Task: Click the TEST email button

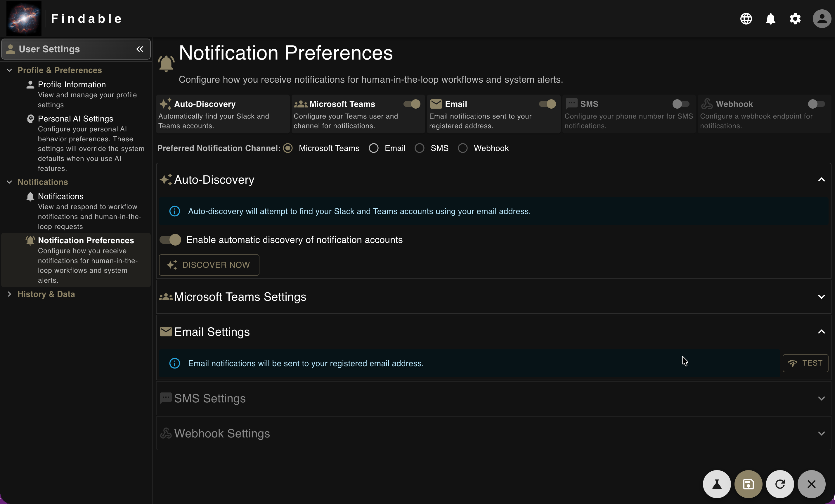Action: [805, 363]
